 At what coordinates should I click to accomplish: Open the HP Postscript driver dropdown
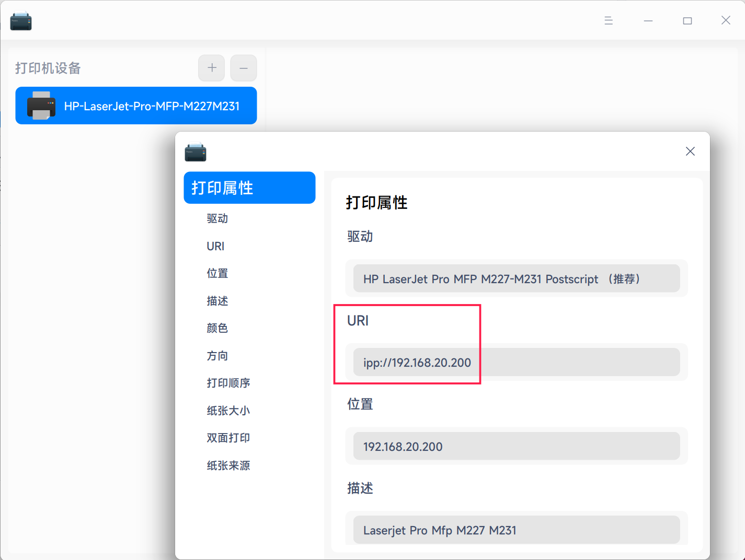pyautogui.click(x=517, y=278)
